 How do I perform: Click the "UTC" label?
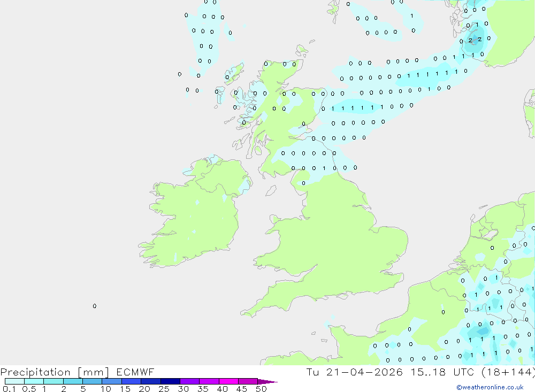(464, 372)
